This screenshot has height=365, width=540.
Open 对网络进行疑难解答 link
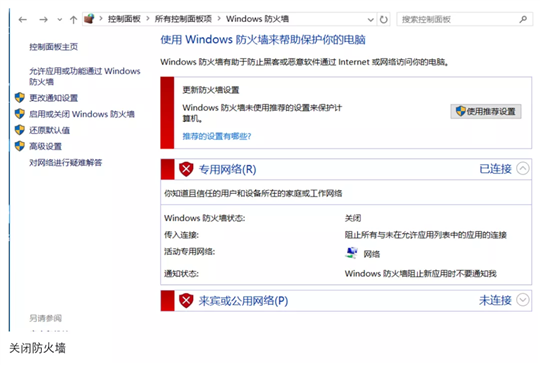pyautogui.click(x=65, y=163)
